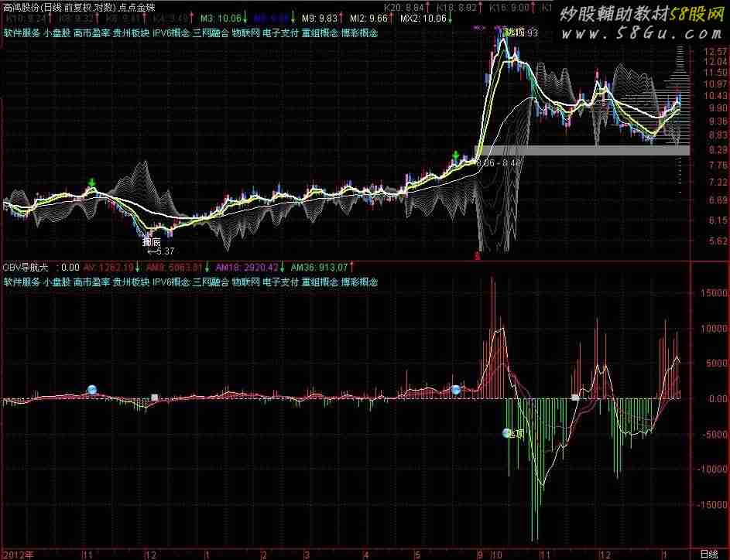Screen dimensions: 730x560
Task: Click the white square marker near late November in OBV panel
Action: click(x=575, y=398)
